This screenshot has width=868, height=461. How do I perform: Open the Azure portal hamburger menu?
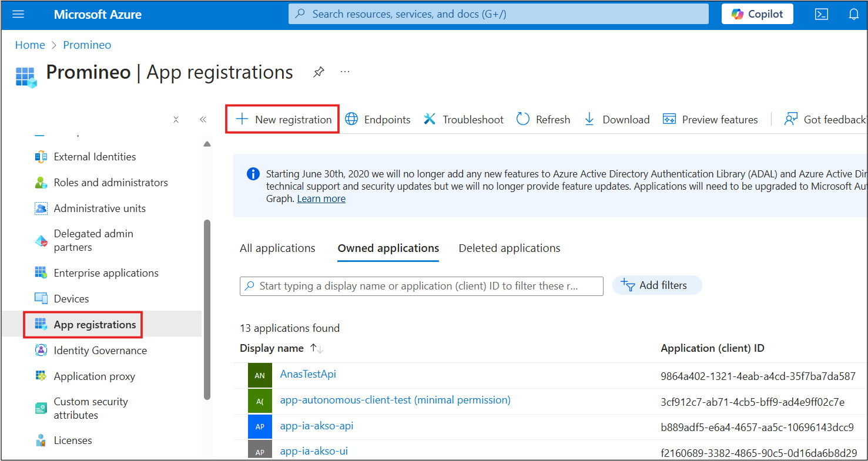point(18,14)
